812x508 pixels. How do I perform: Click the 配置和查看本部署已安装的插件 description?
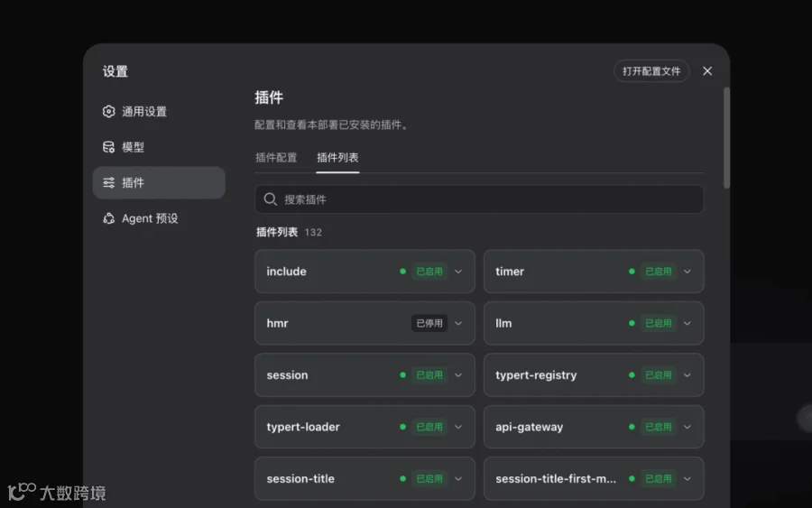tap(331, 125)
